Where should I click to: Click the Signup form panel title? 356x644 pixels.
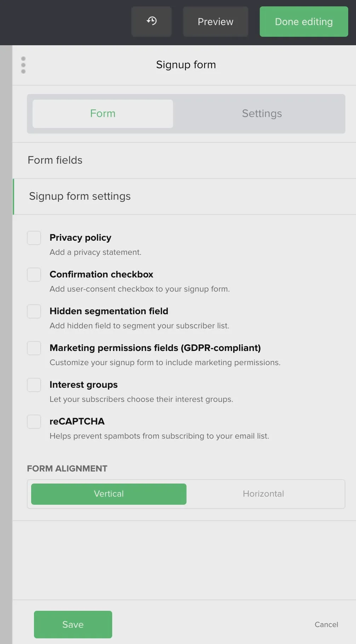pyautogui.click(x=186, y=65)
